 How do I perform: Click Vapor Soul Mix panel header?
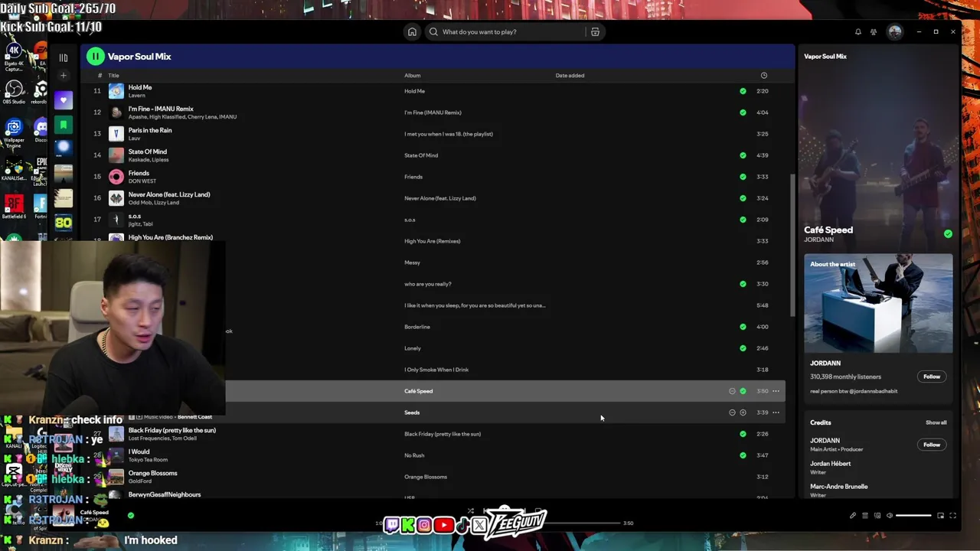tap(825, 57)
